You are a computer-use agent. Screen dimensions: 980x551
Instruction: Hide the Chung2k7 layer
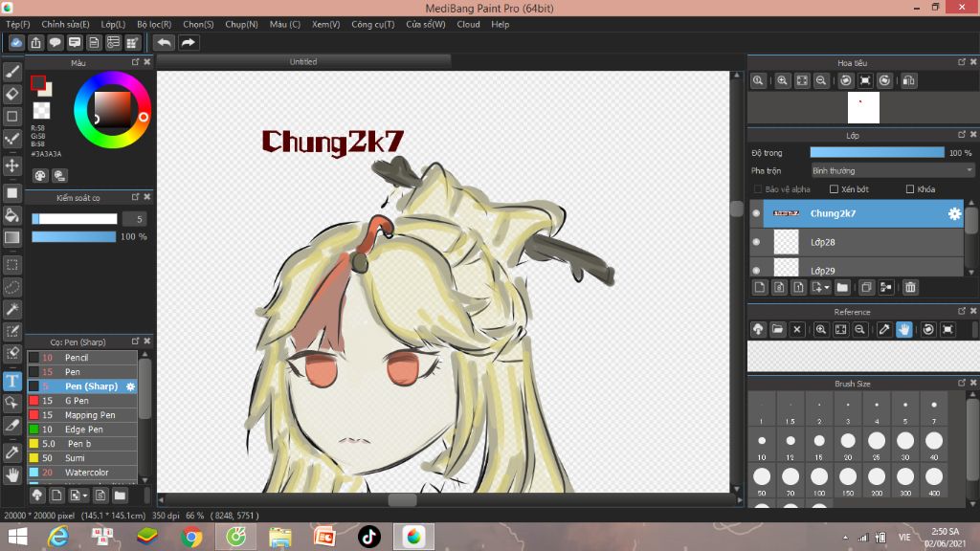(x=756, y=213)
